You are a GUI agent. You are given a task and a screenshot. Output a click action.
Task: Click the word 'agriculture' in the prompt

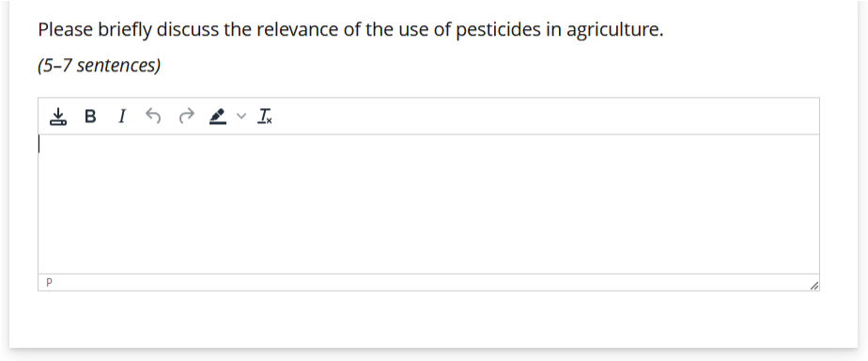[x=614, y=29]
